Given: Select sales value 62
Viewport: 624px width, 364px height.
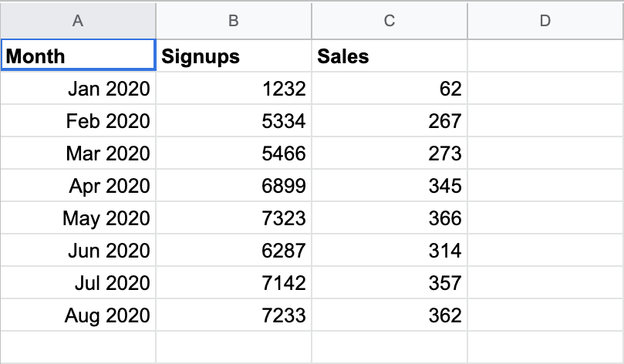Looking at the screenshot, I should click(390, 89).
